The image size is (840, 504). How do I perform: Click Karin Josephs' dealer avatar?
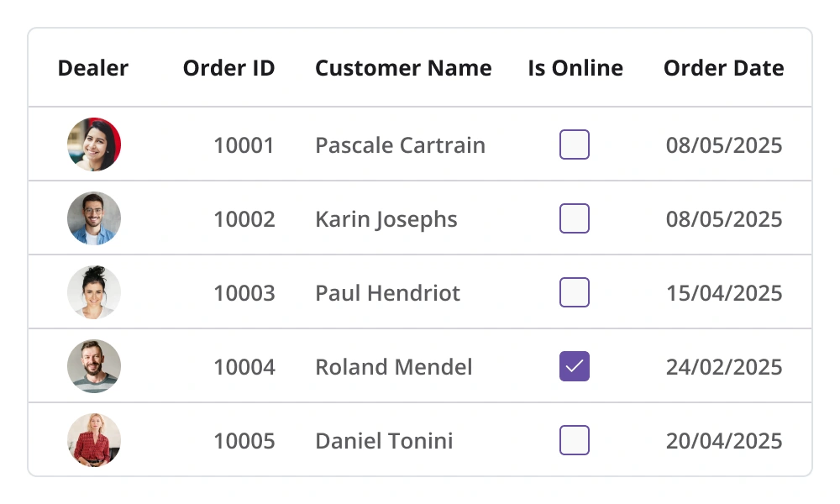(x=94, y=218)
